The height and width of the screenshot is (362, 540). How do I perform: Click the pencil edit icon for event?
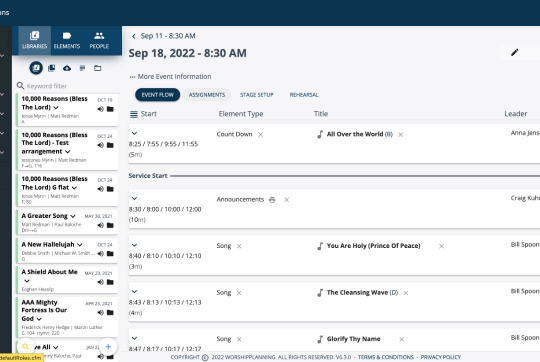pyautogui.click(x=515, y=52)
